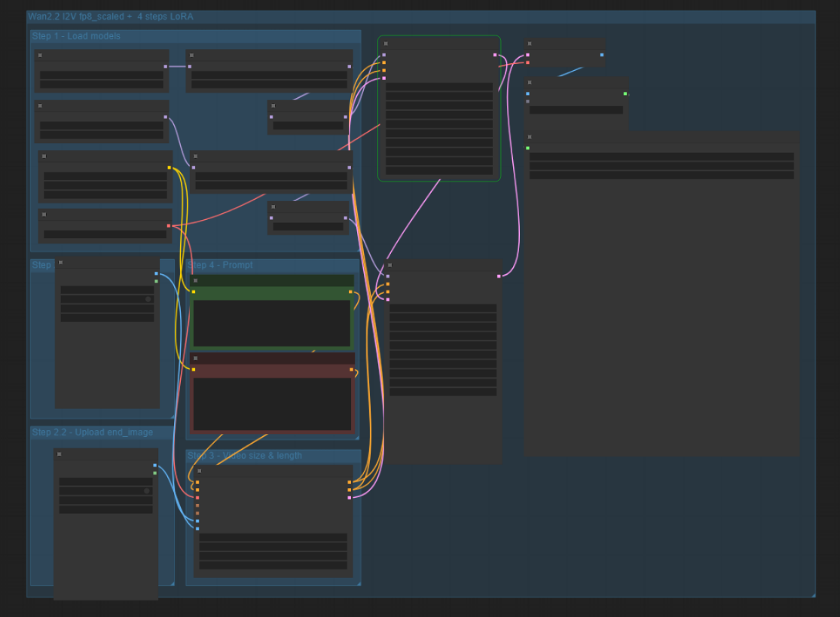Click the "Step 1 - Load models" group title

coord(76,36)
